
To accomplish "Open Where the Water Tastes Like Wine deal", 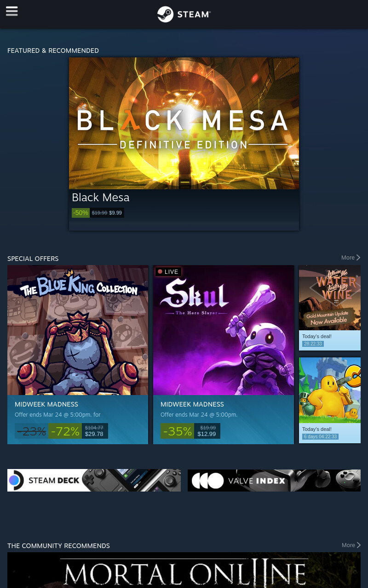I will tap(330, 298).
